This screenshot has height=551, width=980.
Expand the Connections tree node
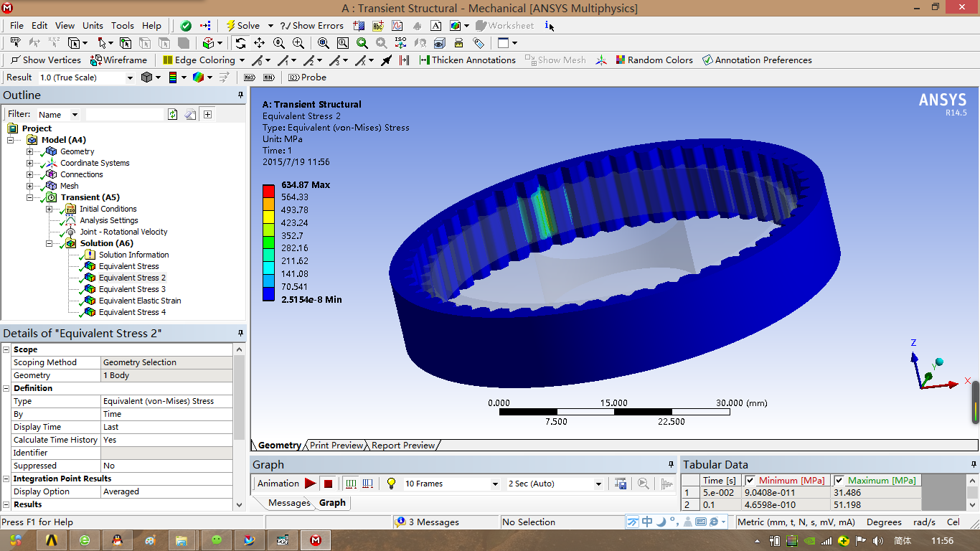coord(30,174)
